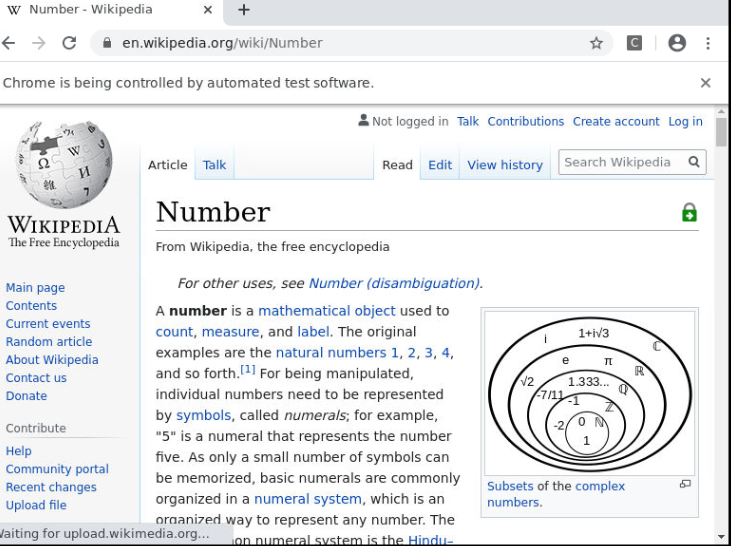This screenshot has height=546, width=731.
Task: Open the Contributions link
Action: (x=525, y=121)
